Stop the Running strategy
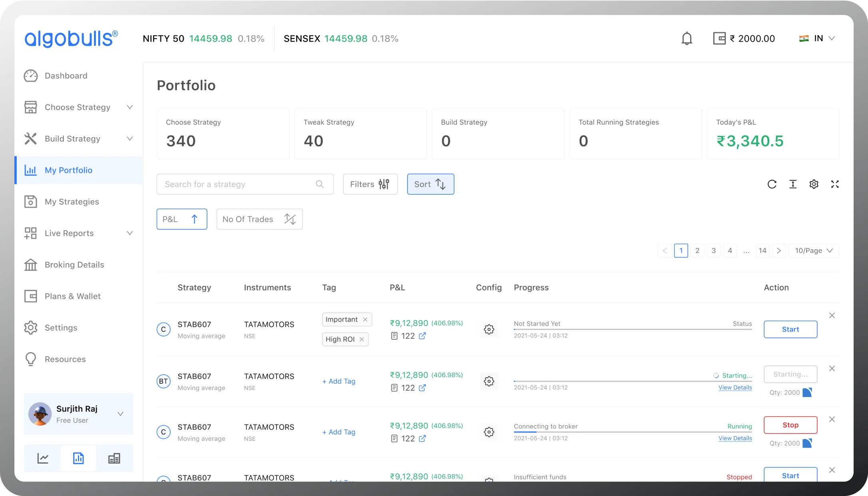 pyautogui.click(x=790, y=425)
